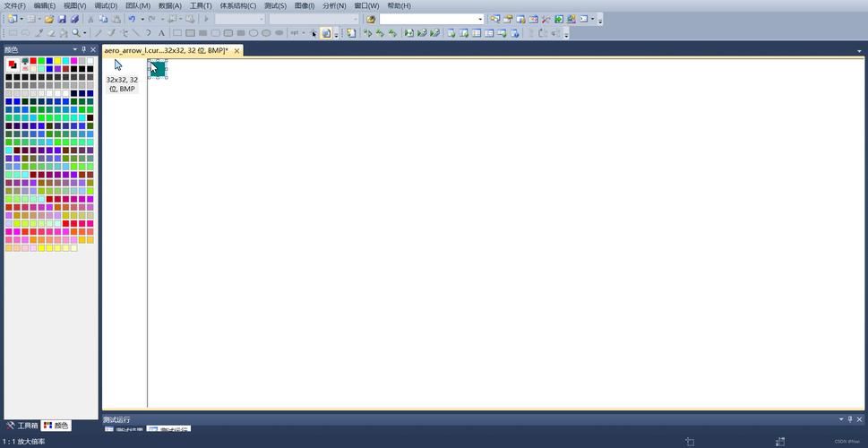
Task: Pick the yellow color swatch in palette
Action: [x=57, y=61]
